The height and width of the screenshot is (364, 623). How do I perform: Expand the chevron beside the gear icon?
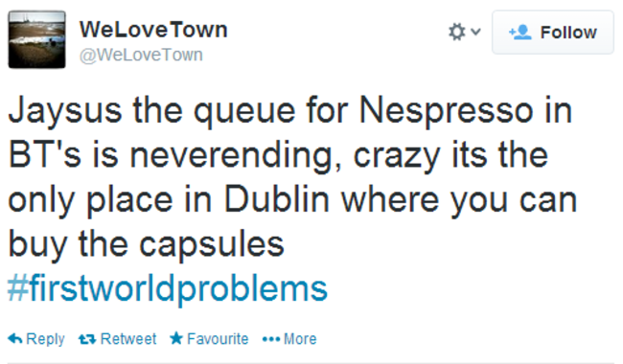475,31
